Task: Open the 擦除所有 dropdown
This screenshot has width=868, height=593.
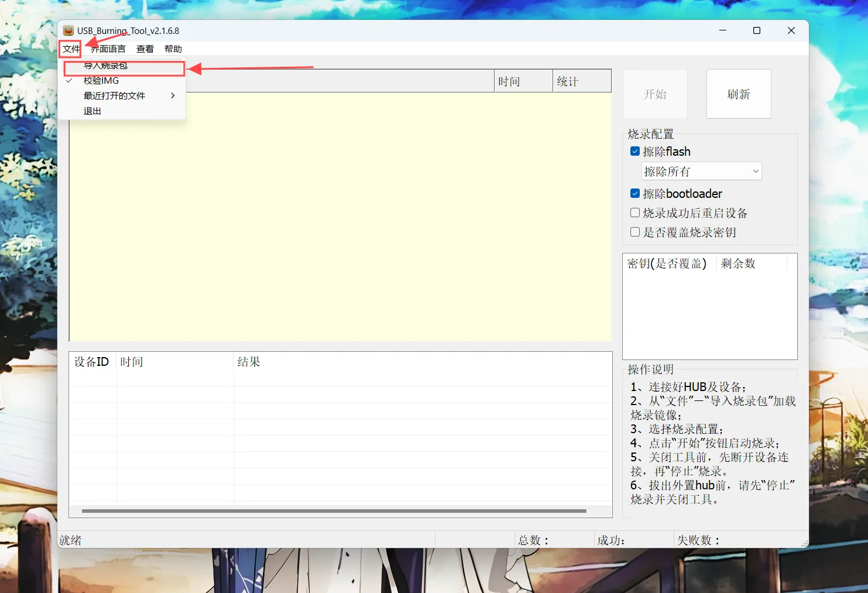Action: pos(702,172)
